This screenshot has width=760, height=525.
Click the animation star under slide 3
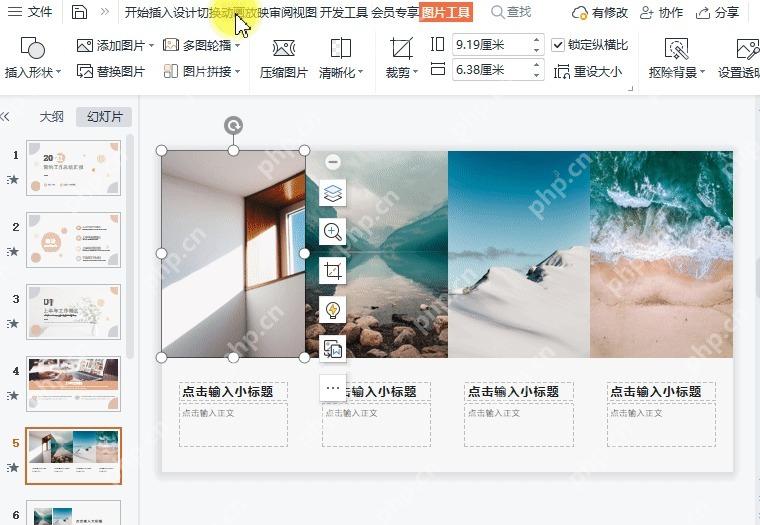[14, 323]
